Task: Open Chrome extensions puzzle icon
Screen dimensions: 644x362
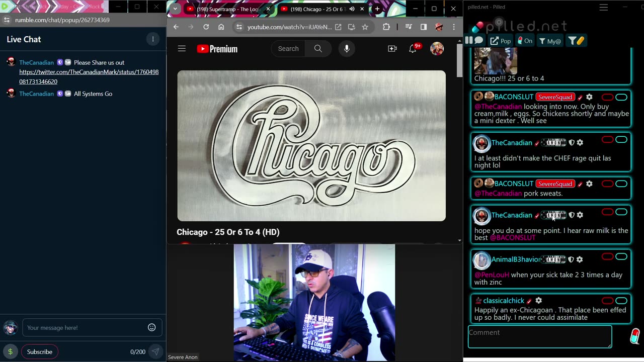Action: (386, 27)
